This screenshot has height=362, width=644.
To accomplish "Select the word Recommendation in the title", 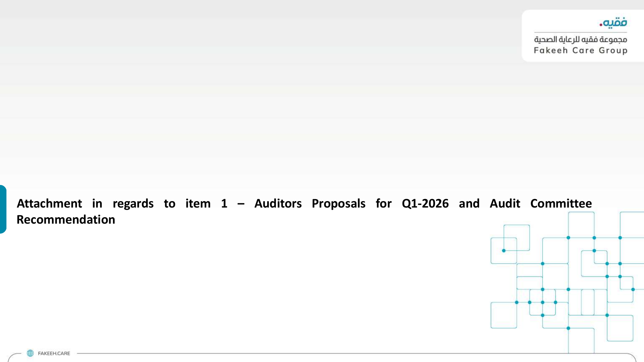I will click(x=66, y=220).
